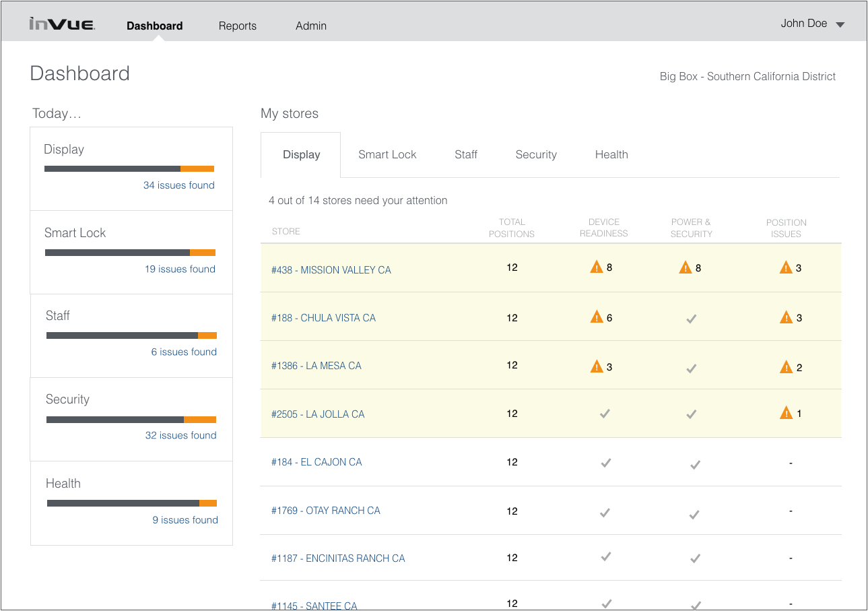Click the InVue logo
This screenshot has width=868, height=611.
point(62,25)
